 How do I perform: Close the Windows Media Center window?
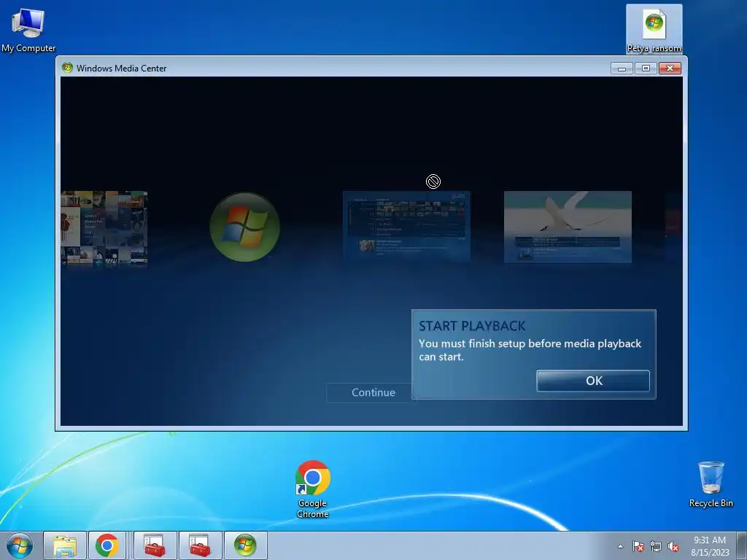pos(670,69)
